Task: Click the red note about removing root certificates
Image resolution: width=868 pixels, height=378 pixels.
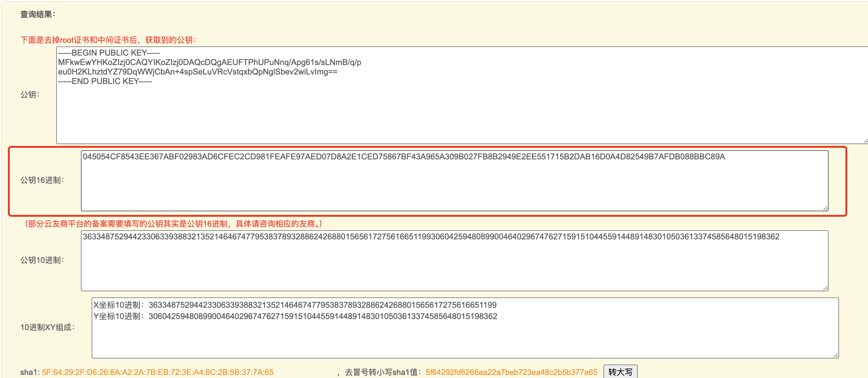Action: coord(108,40)
